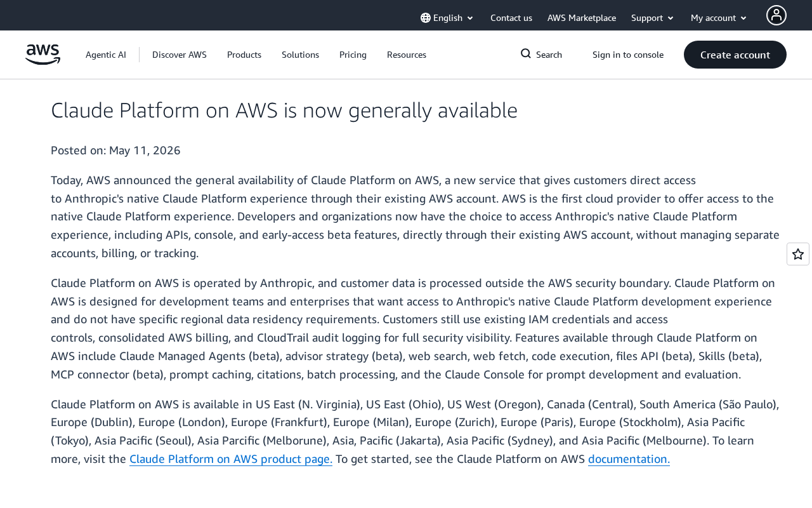812x508 pixels.
Task: Open the Discover AWS menu
Action: pos(180,55)
